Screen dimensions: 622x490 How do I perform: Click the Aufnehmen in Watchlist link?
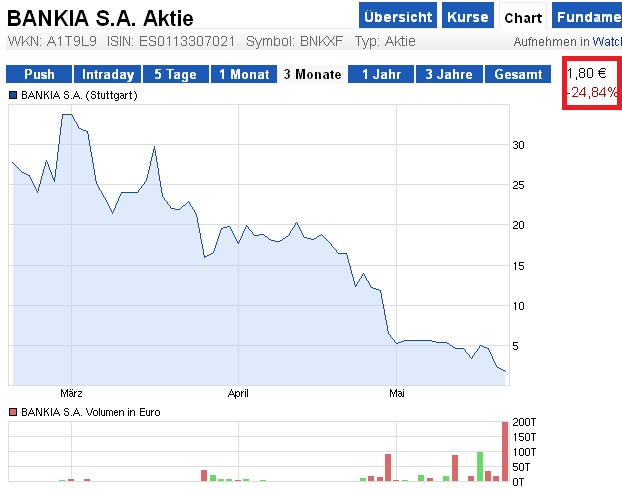[566, 42]
